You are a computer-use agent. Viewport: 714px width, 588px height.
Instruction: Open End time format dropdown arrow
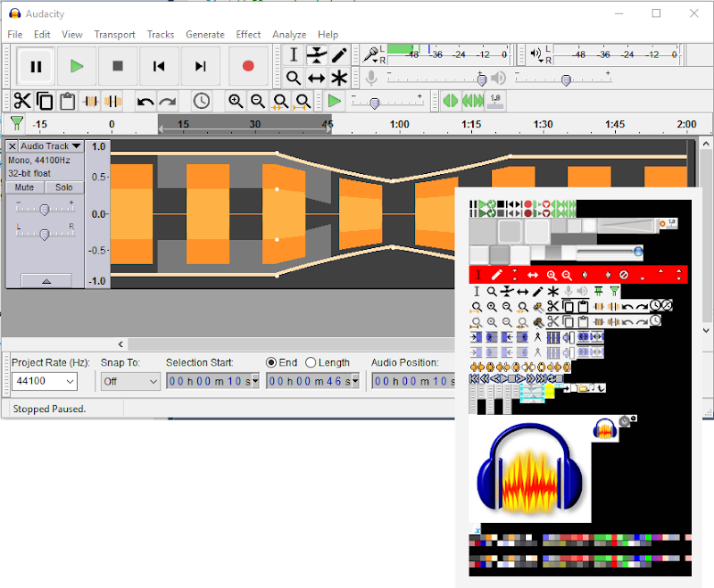tap(355, 381)
